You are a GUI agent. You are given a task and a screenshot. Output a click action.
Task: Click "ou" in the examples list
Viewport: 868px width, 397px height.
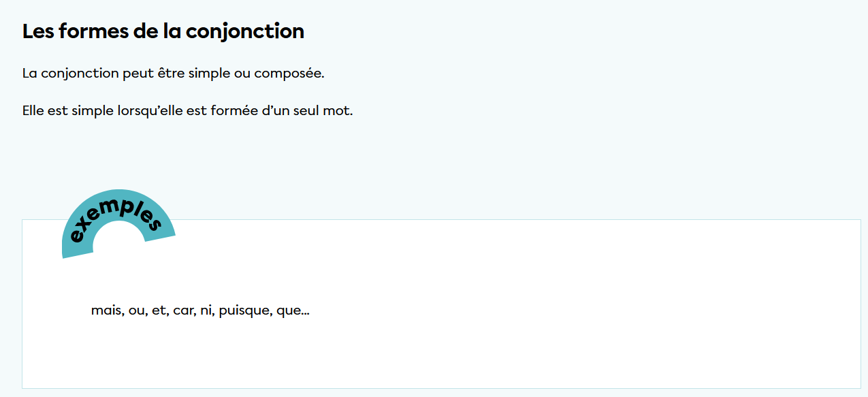136,311
